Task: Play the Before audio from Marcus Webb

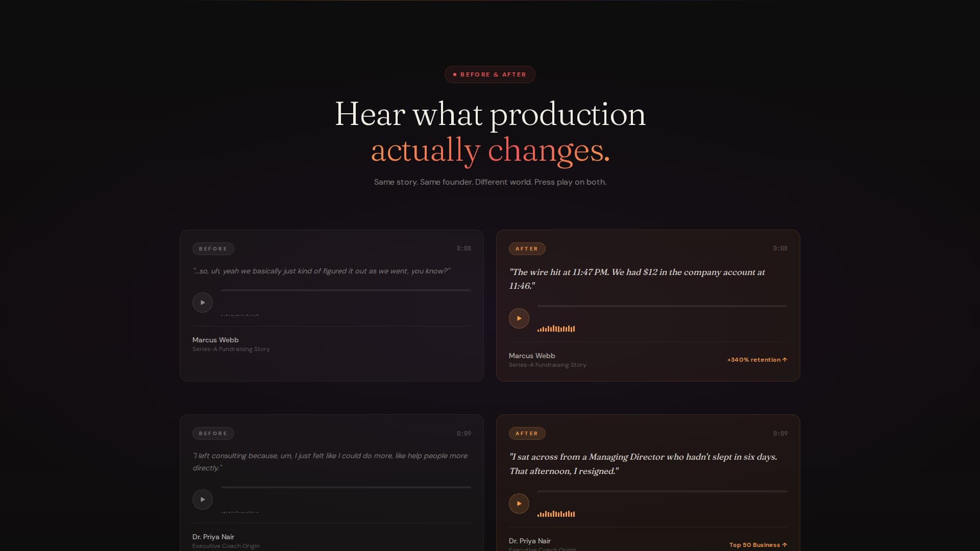Action: click(x=202, y=302)
